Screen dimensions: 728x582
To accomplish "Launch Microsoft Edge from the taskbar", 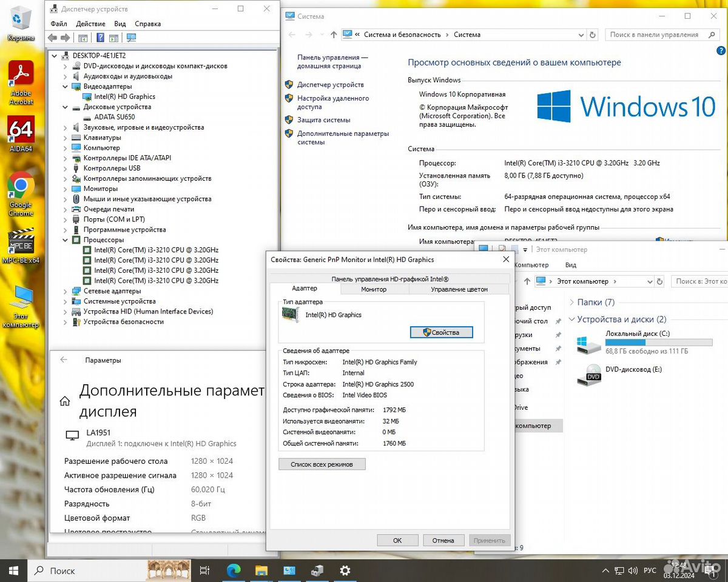I will coord(234,570).
